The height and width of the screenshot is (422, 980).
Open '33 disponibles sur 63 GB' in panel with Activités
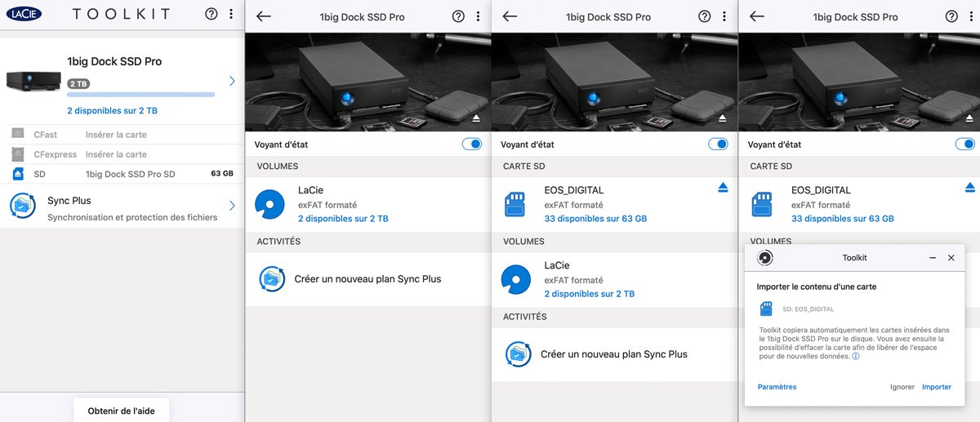click(595, 219)
